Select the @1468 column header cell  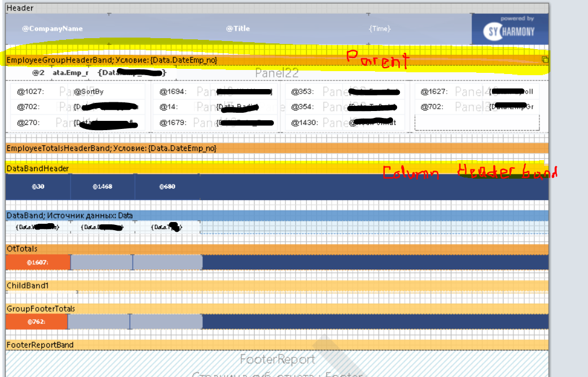[x=102, y=186]
